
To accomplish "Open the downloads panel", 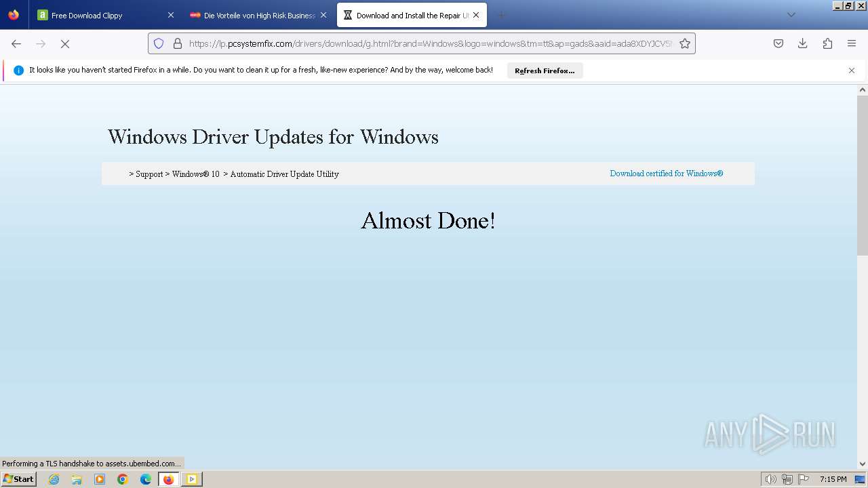I will coord(803,43).
